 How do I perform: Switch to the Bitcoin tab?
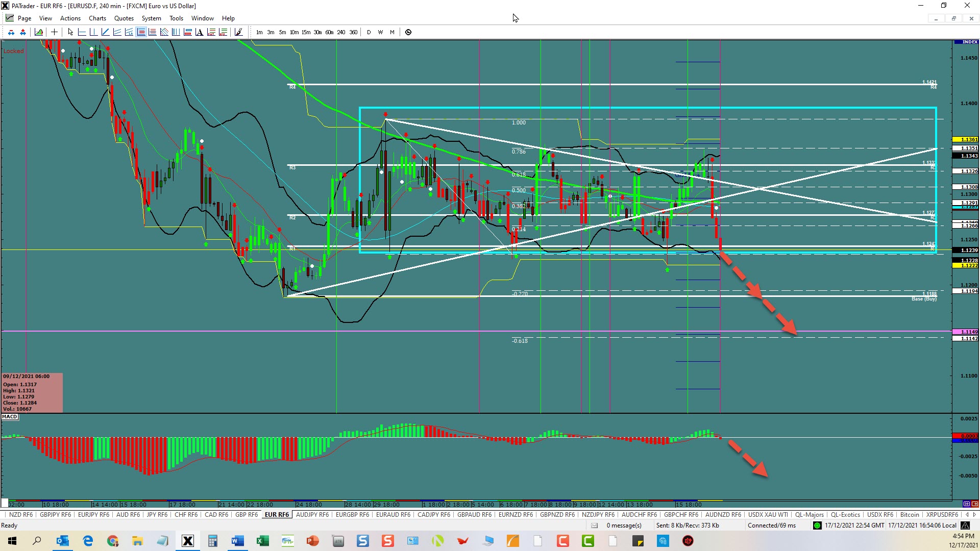[x=910, y=514]
